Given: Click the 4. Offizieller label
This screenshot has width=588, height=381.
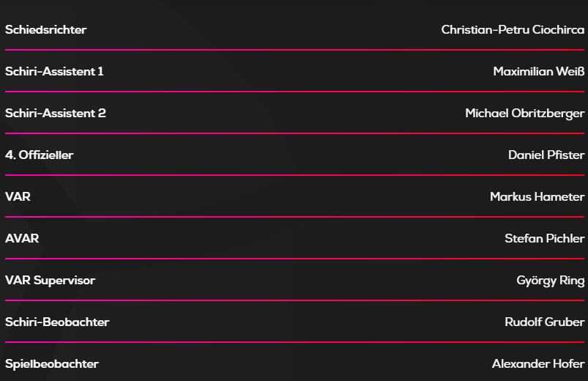Looking at the screenshot, I should coord(40,155).
